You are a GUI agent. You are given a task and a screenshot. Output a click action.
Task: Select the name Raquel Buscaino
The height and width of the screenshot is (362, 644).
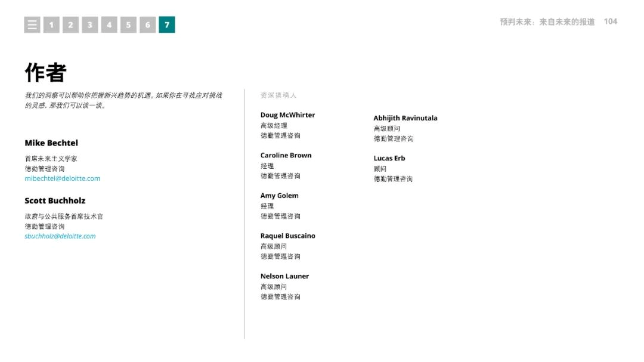pos(288,236)
